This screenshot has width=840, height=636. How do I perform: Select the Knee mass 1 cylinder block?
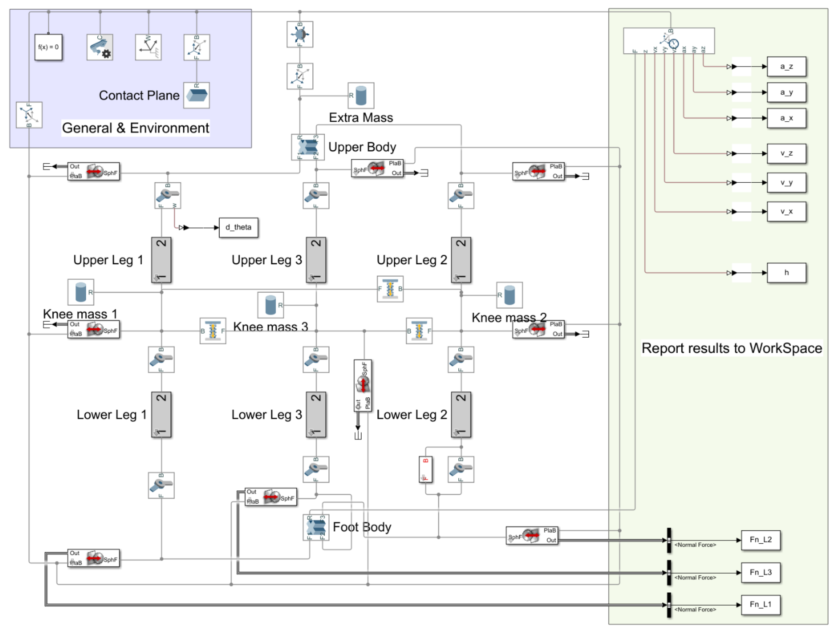coord(81,292)
